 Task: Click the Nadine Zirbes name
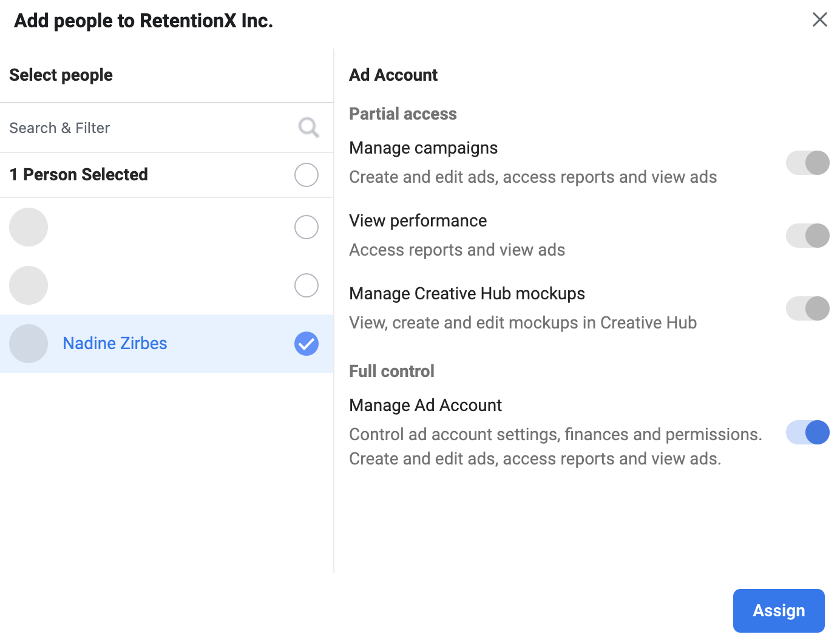pyautogui.click(x=115, y=344)
